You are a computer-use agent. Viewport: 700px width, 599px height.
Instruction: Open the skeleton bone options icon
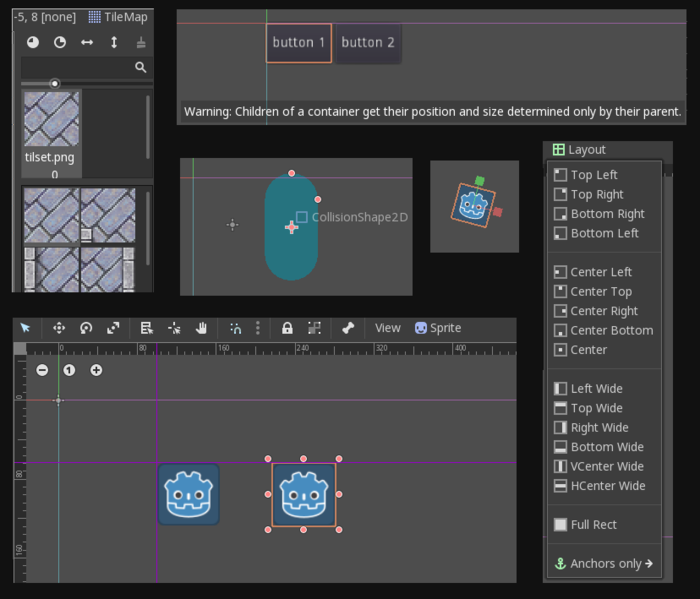click(348, 328)
